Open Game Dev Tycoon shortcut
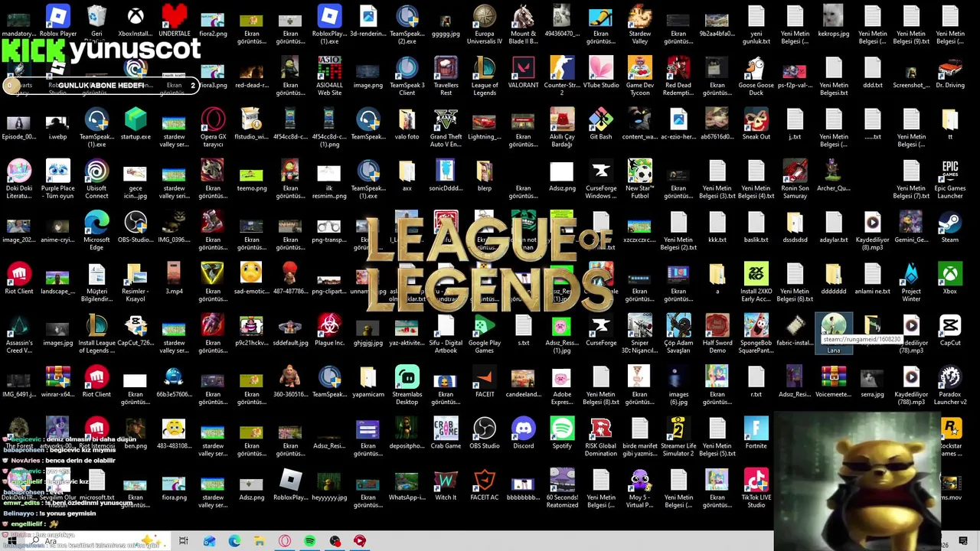The height and width of the screenshot is (551, 980). [x=640, y=76]
